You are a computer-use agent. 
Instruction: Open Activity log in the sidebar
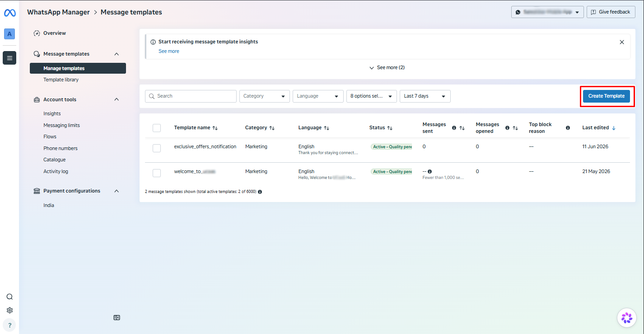[x=56, y=171]
